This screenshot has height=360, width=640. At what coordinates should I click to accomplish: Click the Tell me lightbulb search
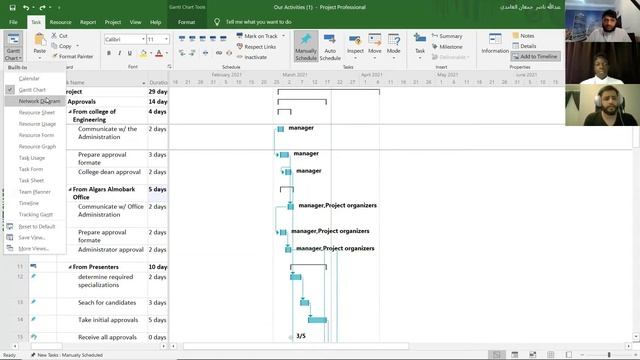(x=217, y=22)
